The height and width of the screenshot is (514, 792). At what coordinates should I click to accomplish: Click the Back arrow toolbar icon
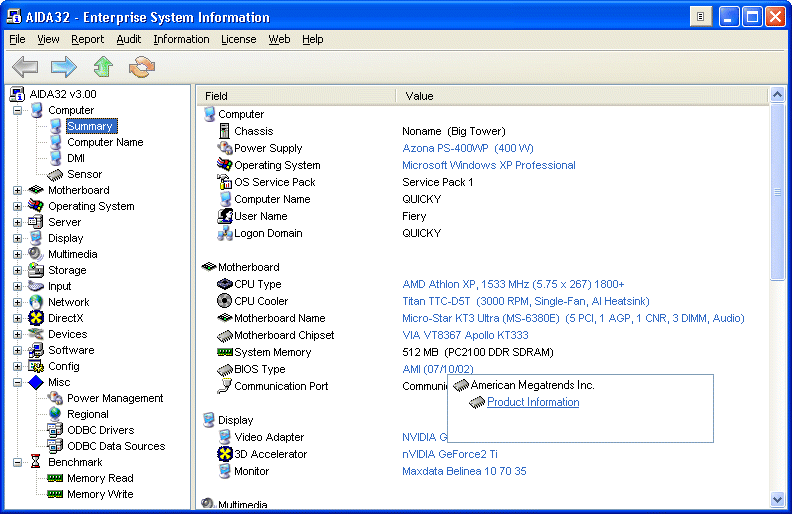[x=25, y=67]
